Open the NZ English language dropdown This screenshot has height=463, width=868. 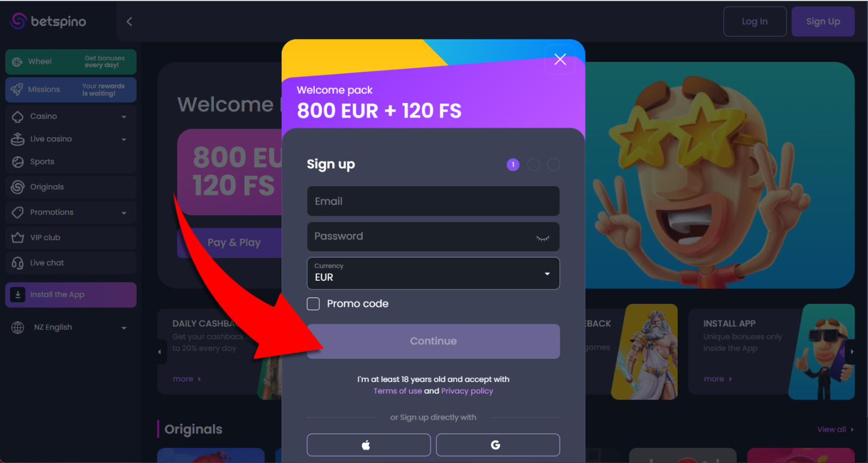coord(71,328)
